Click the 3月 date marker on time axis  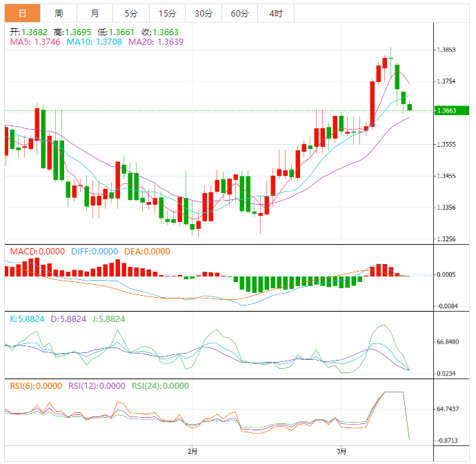[343, 452]
